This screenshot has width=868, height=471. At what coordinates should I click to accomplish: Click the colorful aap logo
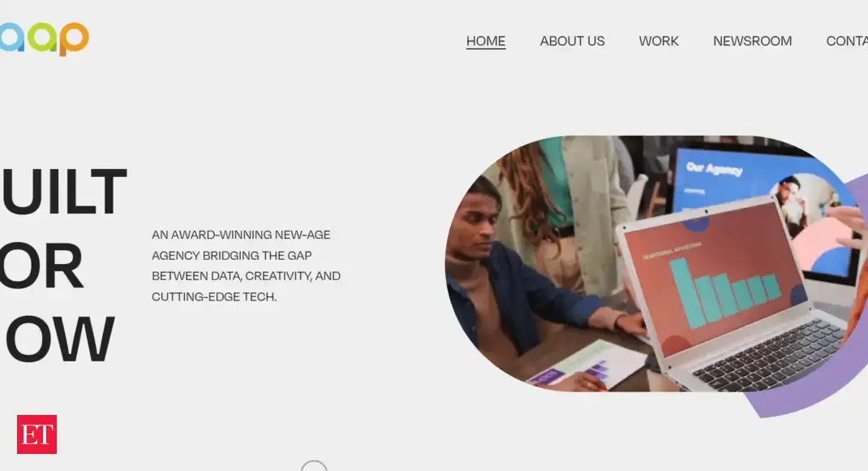pos(45,38)
